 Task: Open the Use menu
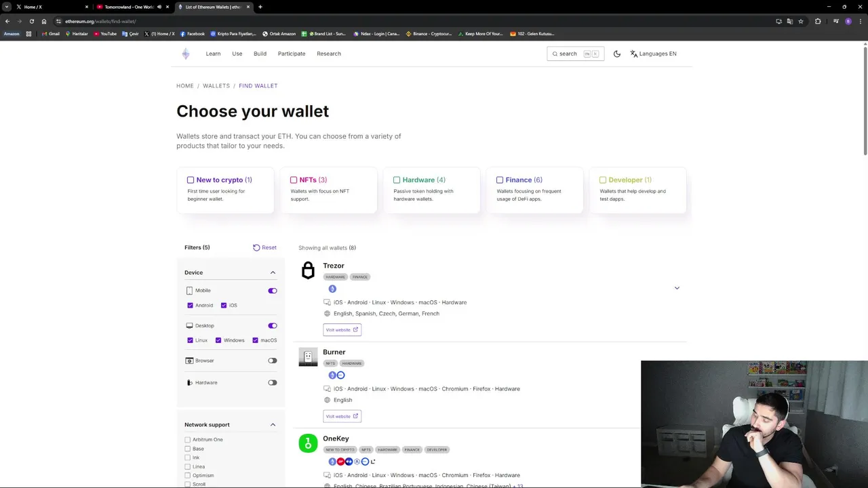point(237,54)
